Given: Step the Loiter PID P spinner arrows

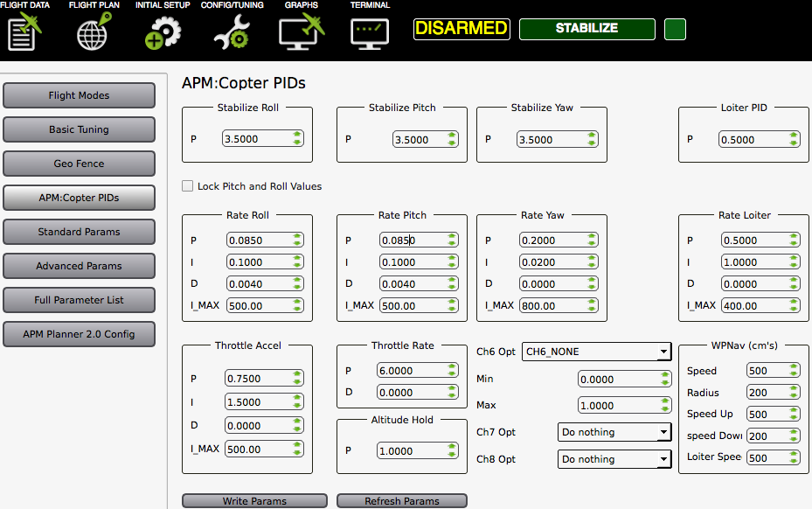Looking at the screenshot, I should tap(794, 139).
